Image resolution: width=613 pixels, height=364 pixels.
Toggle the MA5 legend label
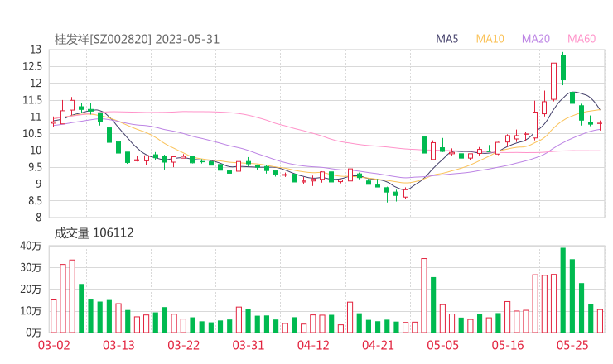click(447, 39)
